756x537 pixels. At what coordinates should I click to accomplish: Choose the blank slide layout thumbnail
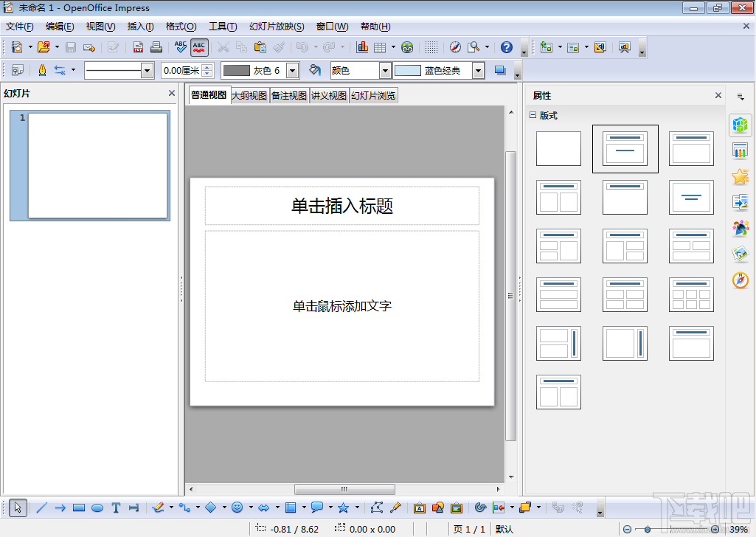point(558,148)
